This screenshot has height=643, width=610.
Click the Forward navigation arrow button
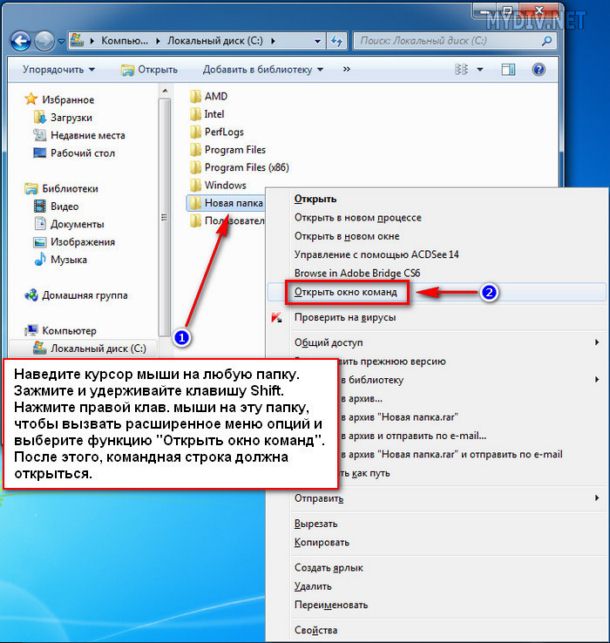[44, 41]
